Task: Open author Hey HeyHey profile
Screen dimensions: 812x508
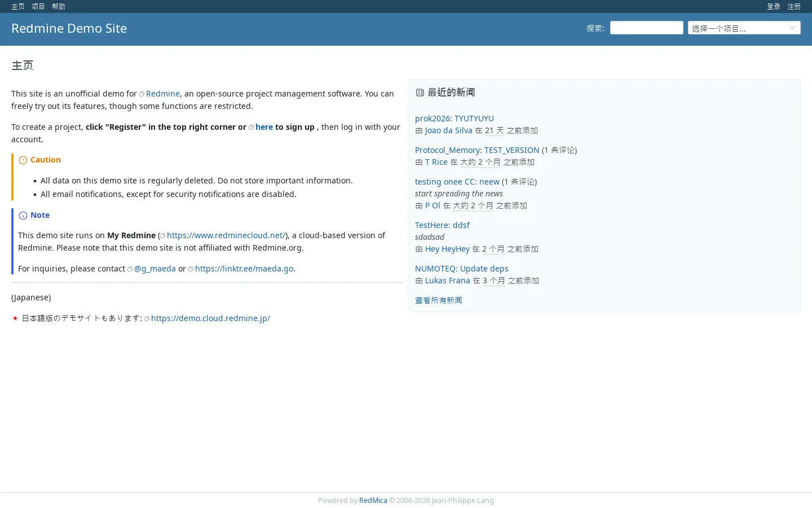Action: (447, 249)
